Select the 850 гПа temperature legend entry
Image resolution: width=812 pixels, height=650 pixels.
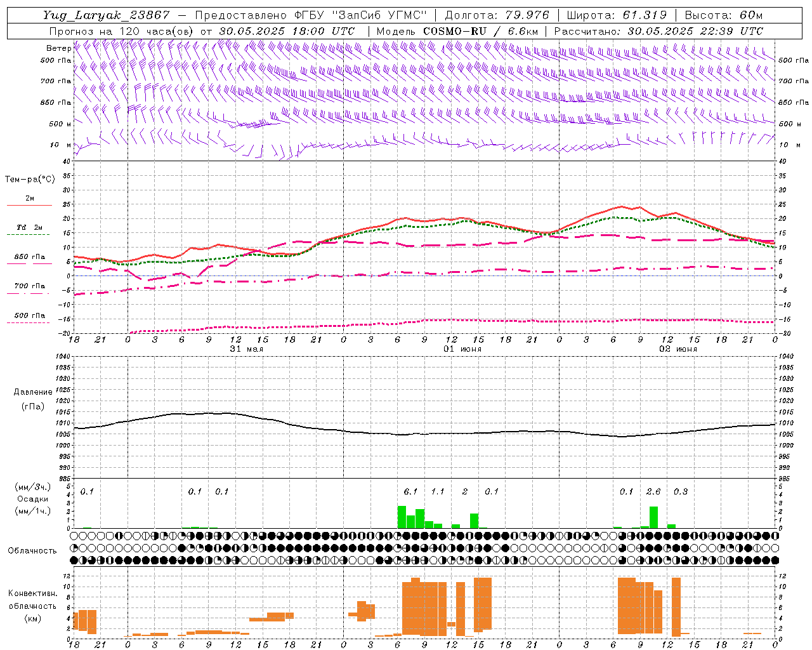pos(30,257)
